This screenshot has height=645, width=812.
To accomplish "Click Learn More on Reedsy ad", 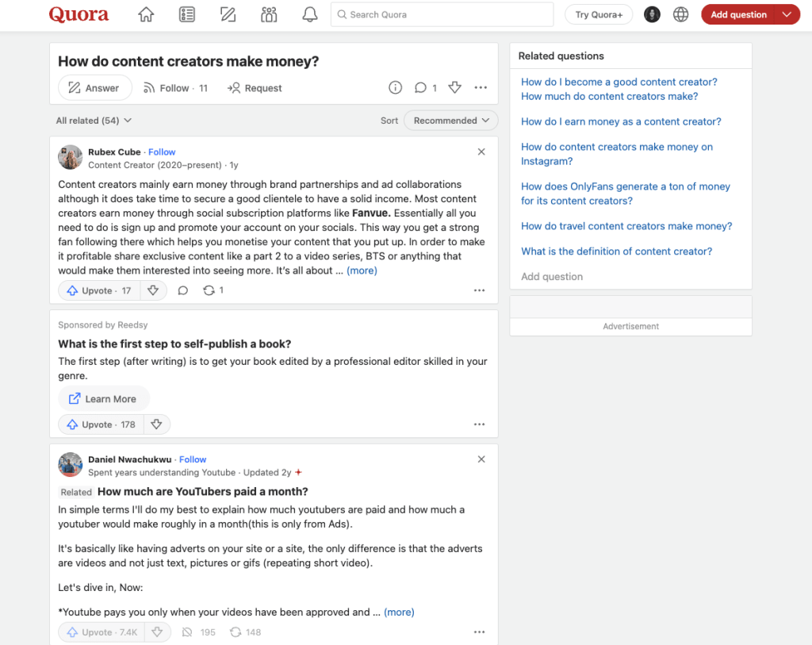I will pos(104,398).
